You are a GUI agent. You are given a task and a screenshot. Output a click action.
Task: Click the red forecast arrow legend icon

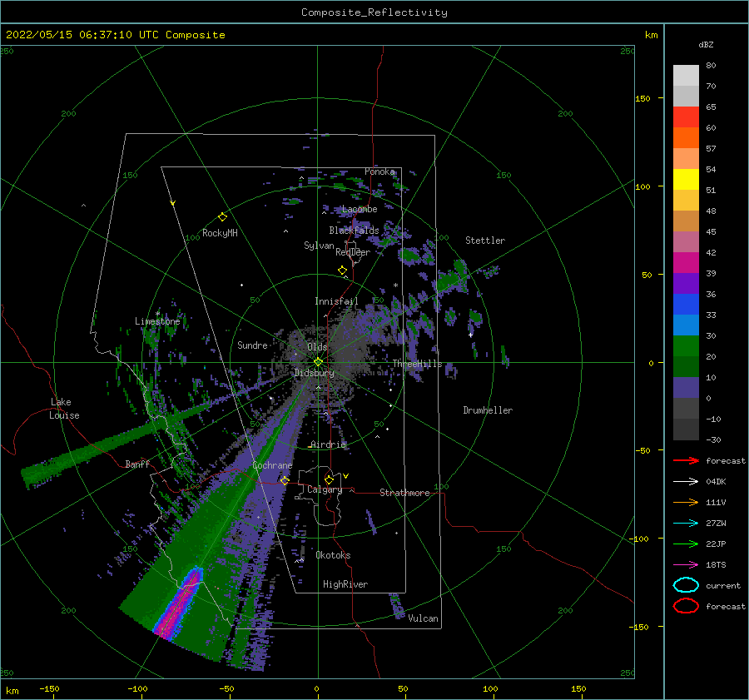click(x=686, y=460)
